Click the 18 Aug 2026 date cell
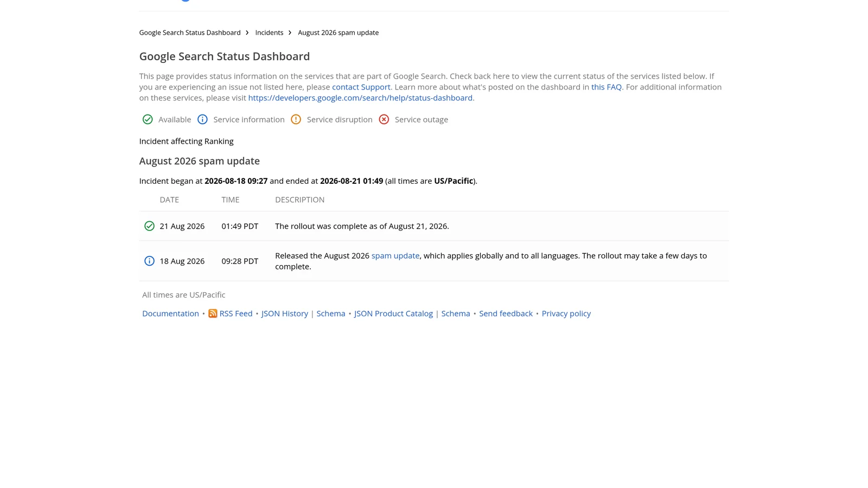The height and width of the screenshot is (488, 868). coord(182,261)
